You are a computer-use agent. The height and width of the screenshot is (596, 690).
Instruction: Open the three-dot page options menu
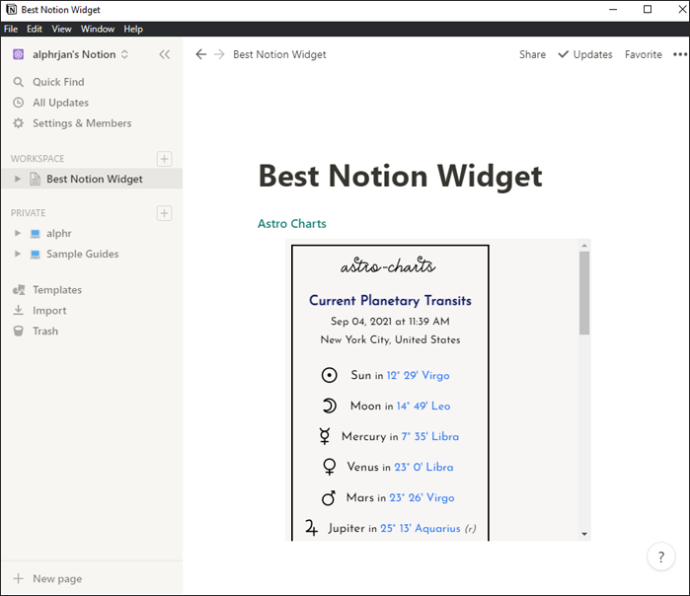click(x=680, y=55)
